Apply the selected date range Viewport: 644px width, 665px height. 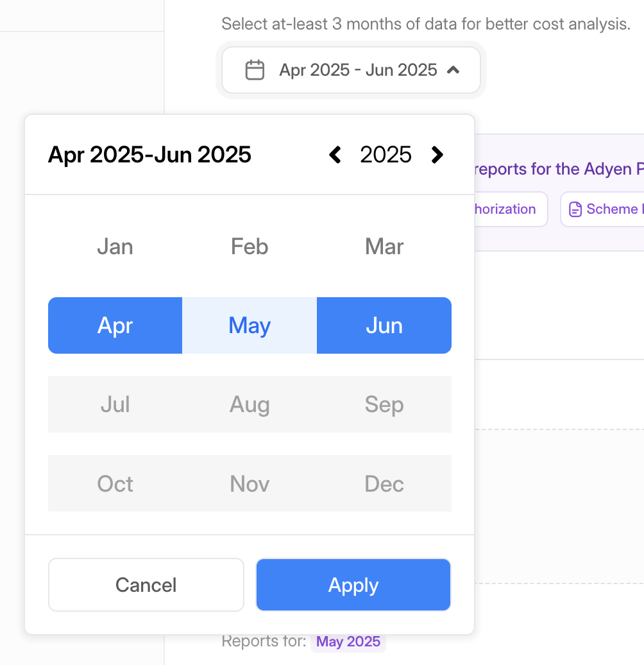pyautogui.click(x=353, y=585)
